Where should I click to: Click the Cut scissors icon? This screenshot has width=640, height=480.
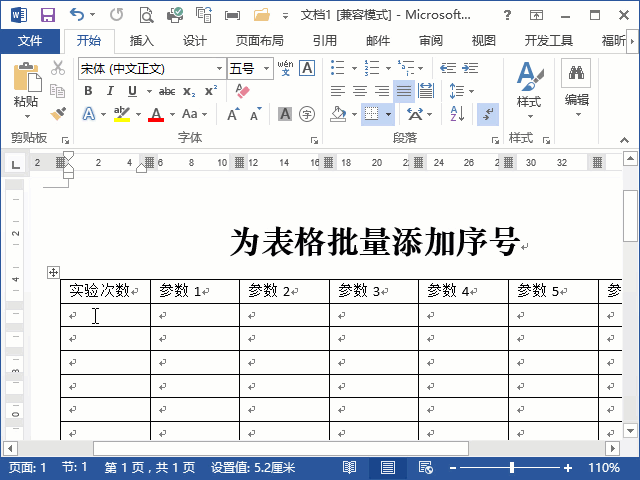(58, 68)
